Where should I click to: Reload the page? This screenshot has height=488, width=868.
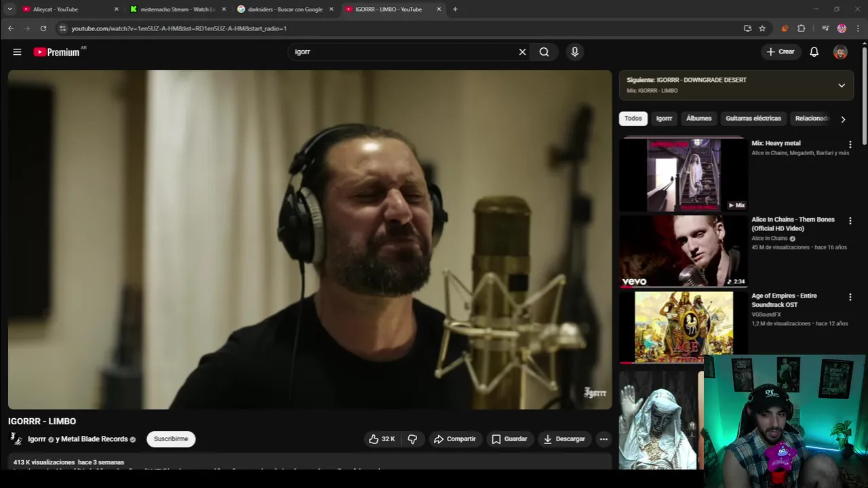(x=43, y=28)
